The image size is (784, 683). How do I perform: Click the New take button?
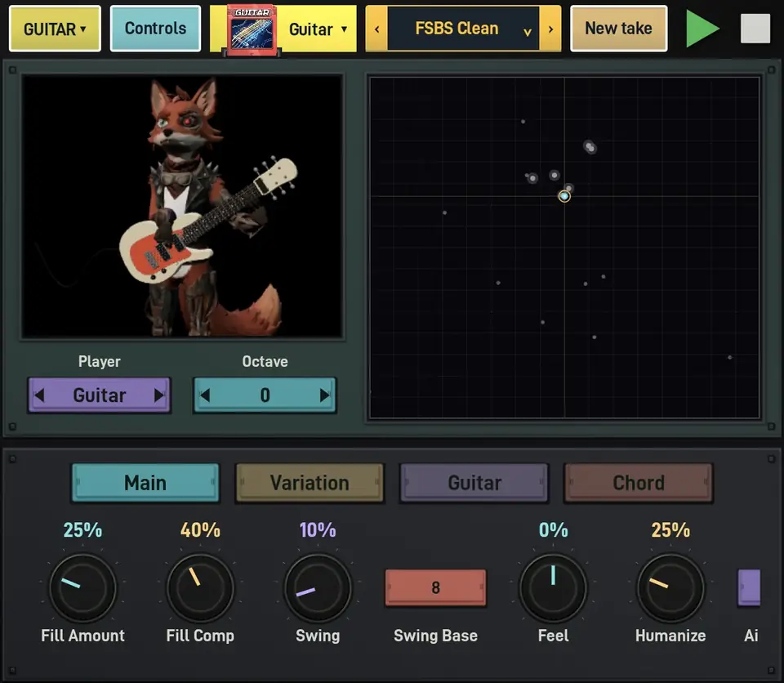[x=618, y=29]
